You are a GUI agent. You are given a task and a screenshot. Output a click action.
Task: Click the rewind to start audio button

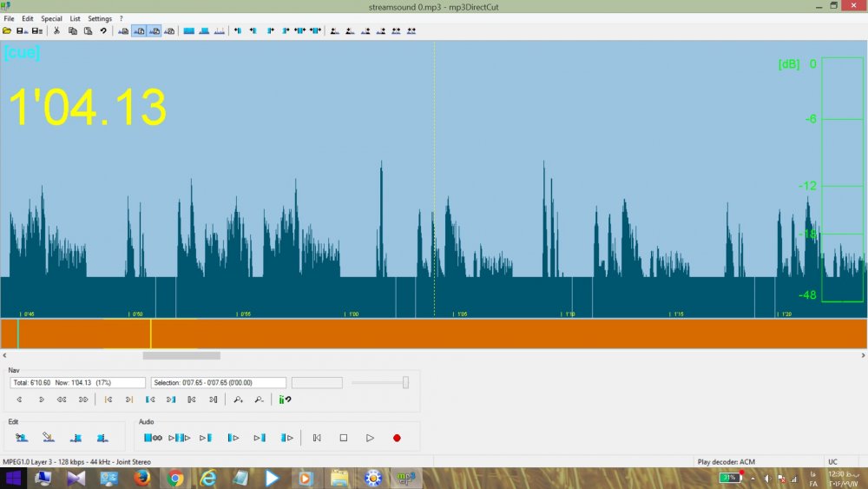[x=317, y=438]
